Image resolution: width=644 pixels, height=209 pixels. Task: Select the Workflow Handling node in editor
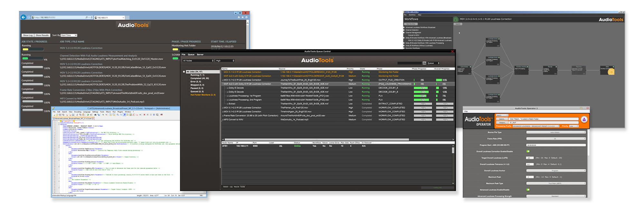pyautogui.click(x=521, y=70)
